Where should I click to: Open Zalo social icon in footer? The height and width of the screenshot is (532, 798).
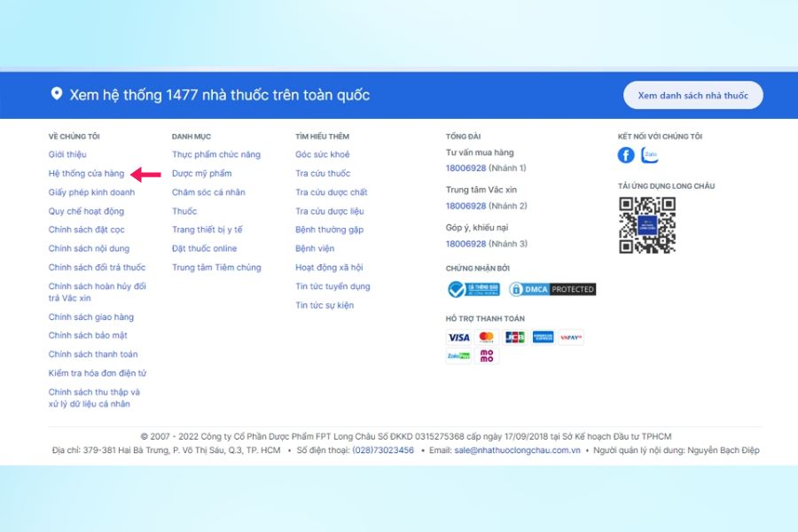[649, 155]
